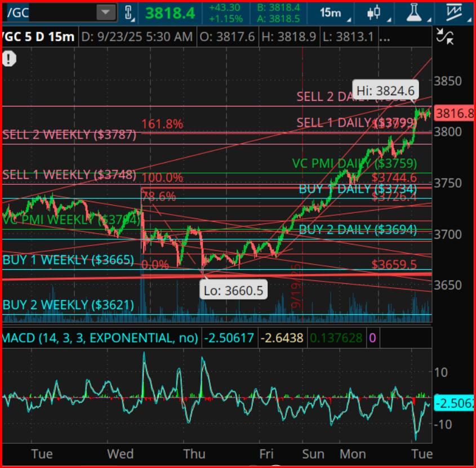Click the Sun time axis label

click(313, 454)
